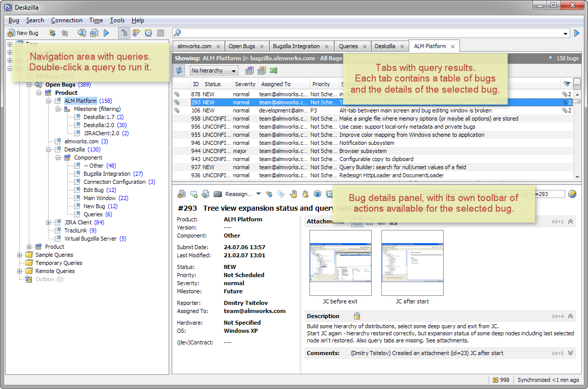Open the search magnifier icon on toolbar
Viewport: 588px width, 389px height.
coord(81,32)
